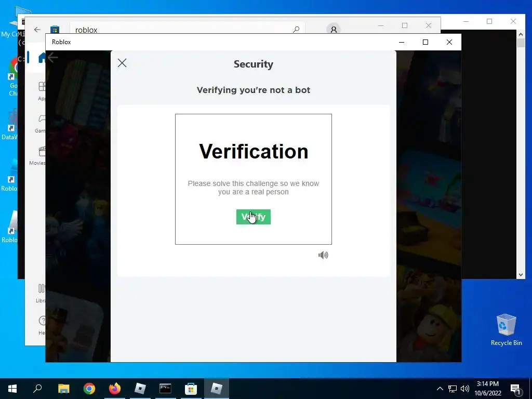Viewport: 532px width, 399px height.
Task: Close the Microsoft Store window
Action: (x=429, y=25)
